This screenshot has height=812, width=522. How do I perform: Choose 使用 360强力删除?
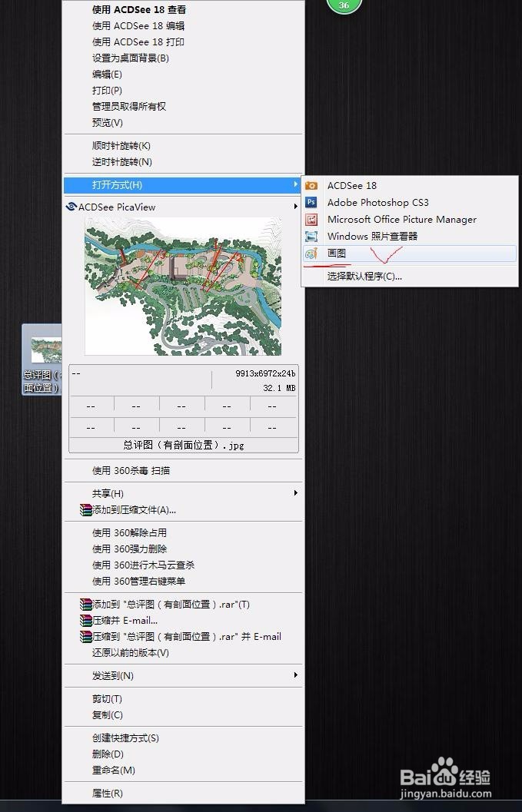click(129, 549)
